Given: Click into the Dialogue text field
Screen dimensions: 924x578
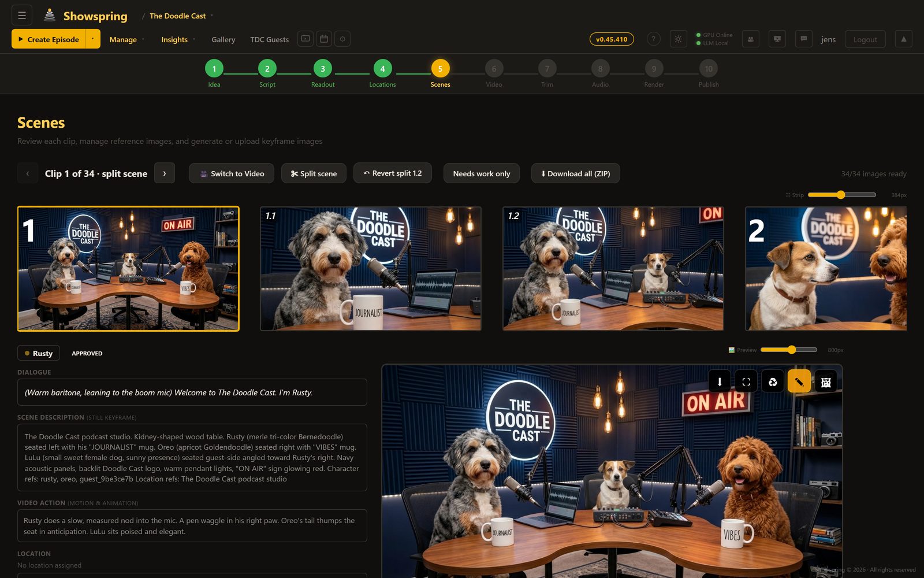Looking at the screenshot, I should (x=192, y=392).
